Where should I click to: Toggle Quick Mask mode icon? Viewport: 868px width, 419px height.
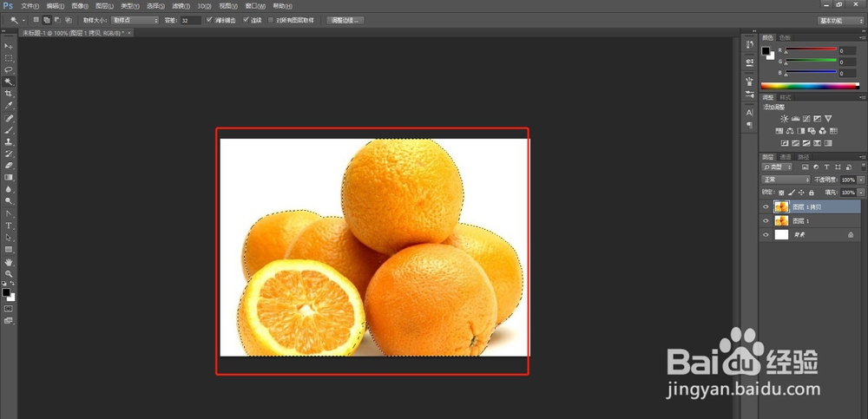point(9,308)
